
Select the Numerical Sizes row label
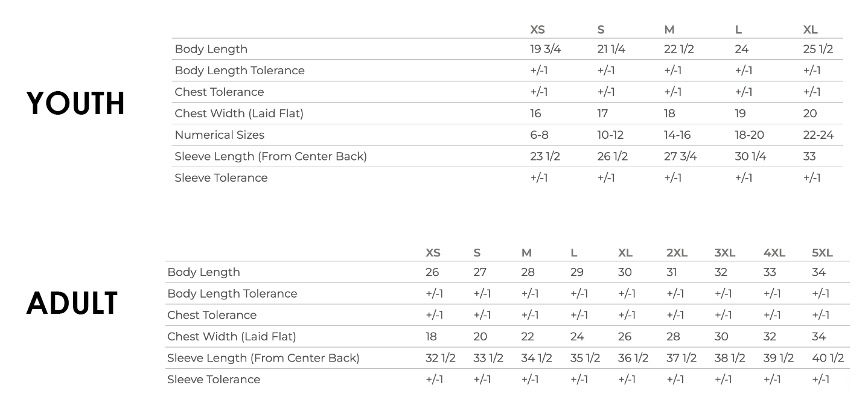219,135
